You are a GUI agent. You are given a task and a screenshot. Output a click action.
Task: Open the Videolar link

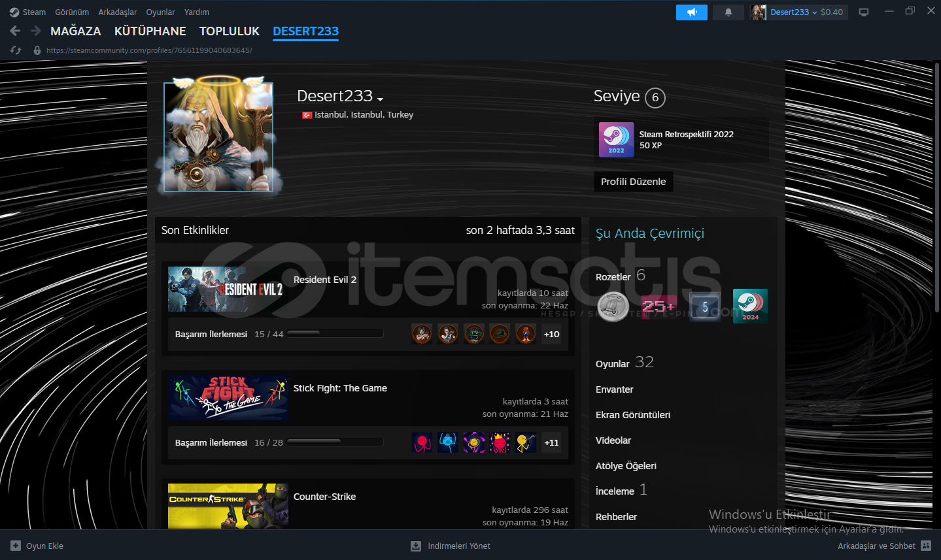pos(613,440)
